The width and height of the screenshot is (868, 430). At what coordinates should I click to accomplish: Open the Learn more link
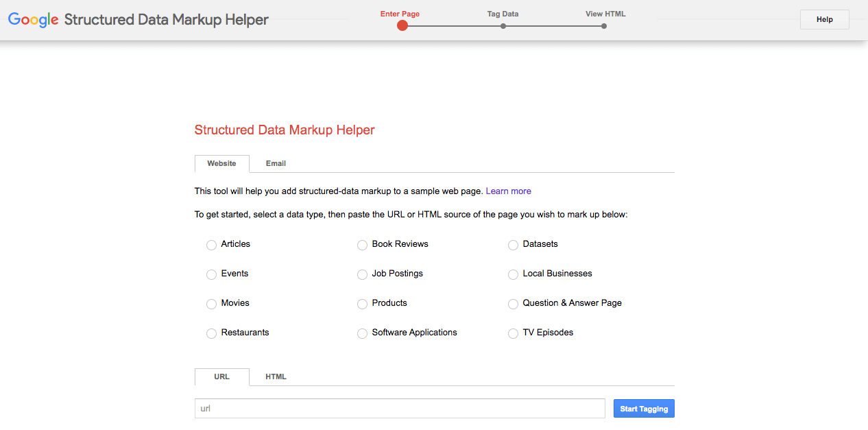[508, 191]
